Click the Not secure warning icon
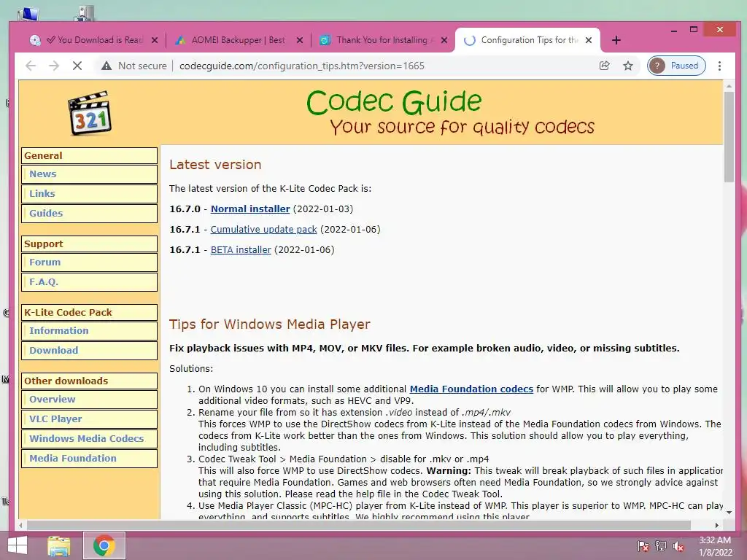747x560 pixels. coord(107,66)
